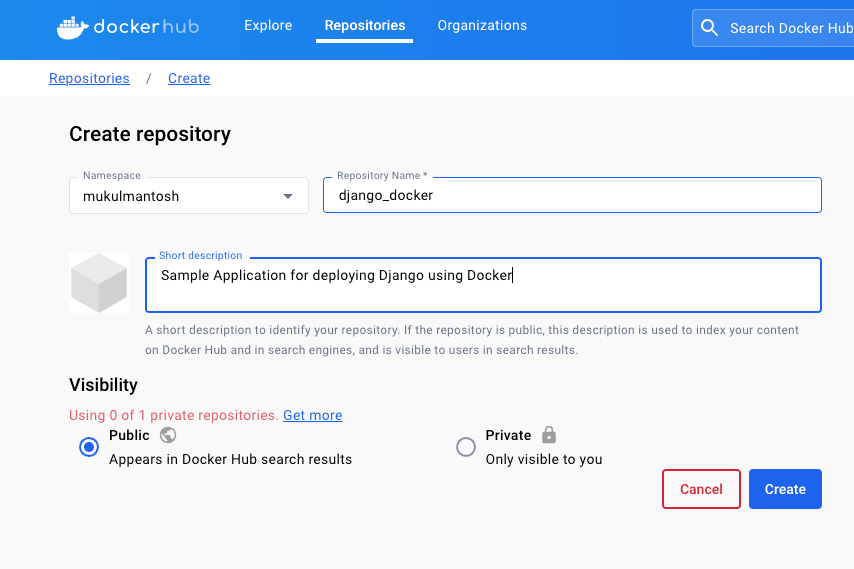Switch to the Repositories tab
Image resolution: width=854 pixels, height=569 pixels.
(x=365, y=26)
